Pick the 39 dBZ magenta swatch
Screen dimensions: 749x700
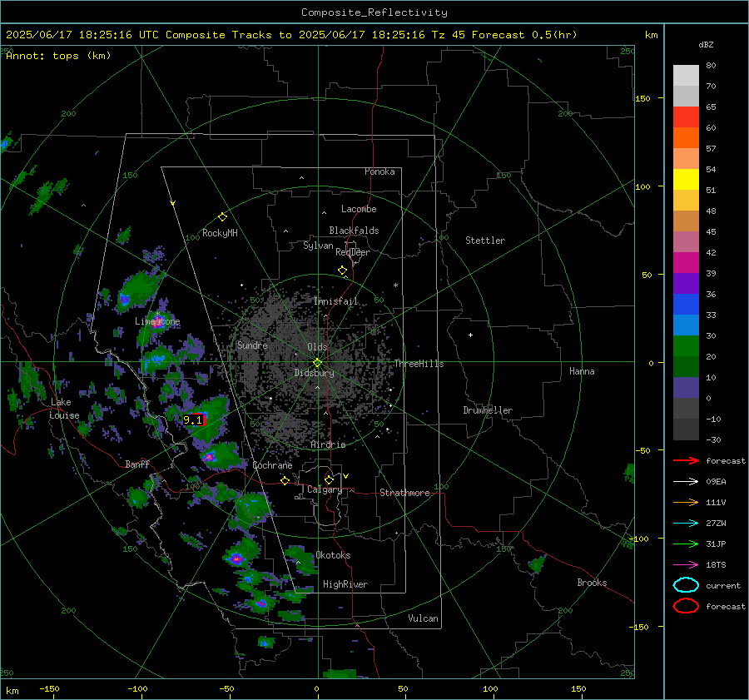[686, 262]
